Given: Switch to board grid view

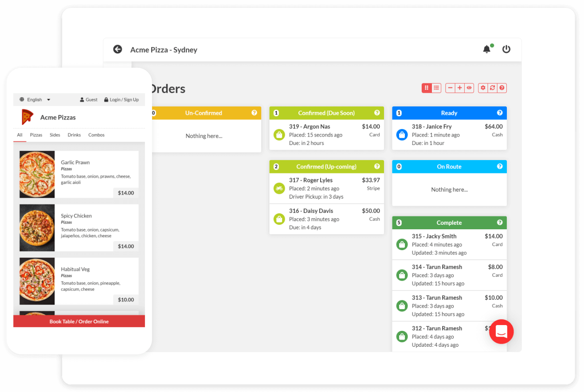Looking at the screenshot, I should pos(427,88).
